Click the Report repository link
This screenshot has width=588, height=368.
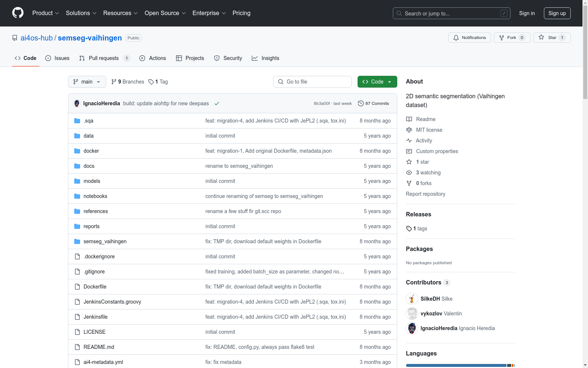pyautogui.click(x=426, y=194)
